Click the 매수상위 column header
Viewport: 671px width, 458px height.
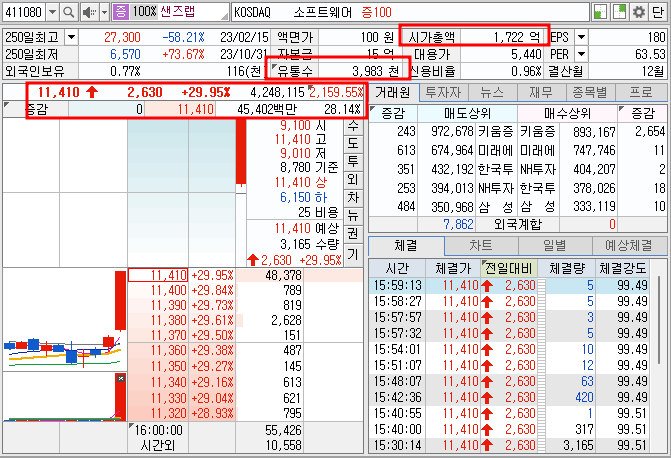coord(567,113)
